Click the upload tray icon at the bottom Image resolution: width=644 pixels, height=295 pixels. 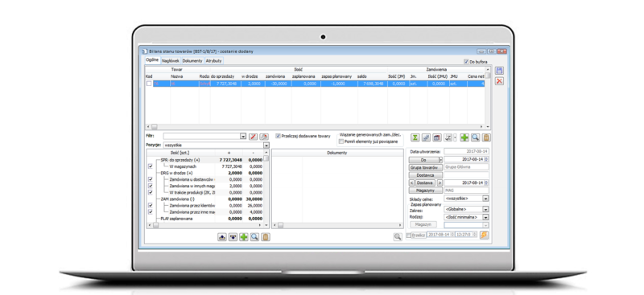(x=222, y=237)
